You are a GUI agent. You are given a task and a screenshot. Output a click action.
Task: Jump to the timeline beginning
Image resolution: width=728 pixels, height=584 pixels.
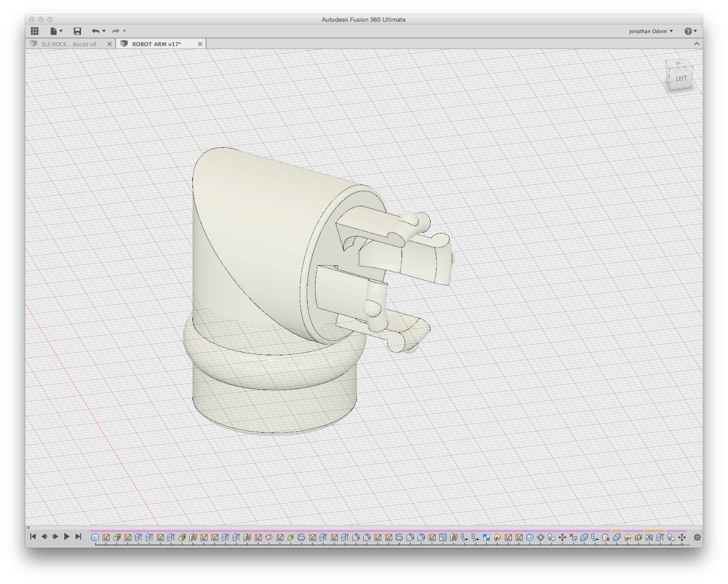(x=32, y=536)
